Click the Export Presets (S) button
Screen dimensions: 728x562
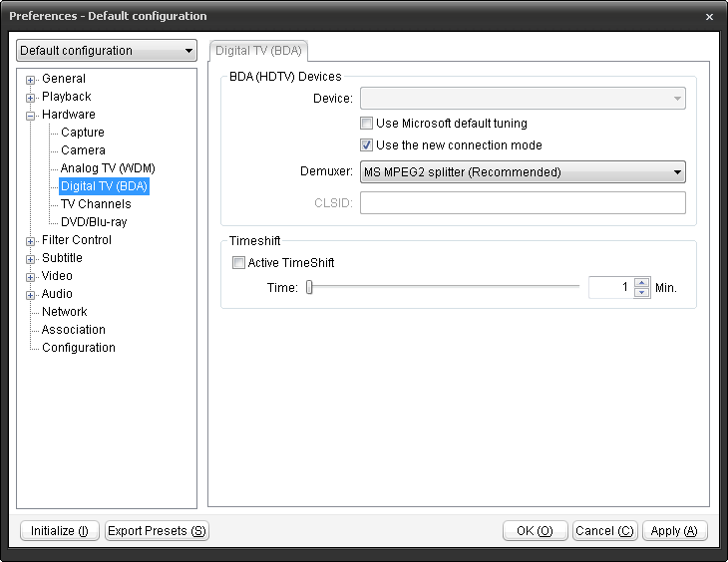(x=157, y=530)
